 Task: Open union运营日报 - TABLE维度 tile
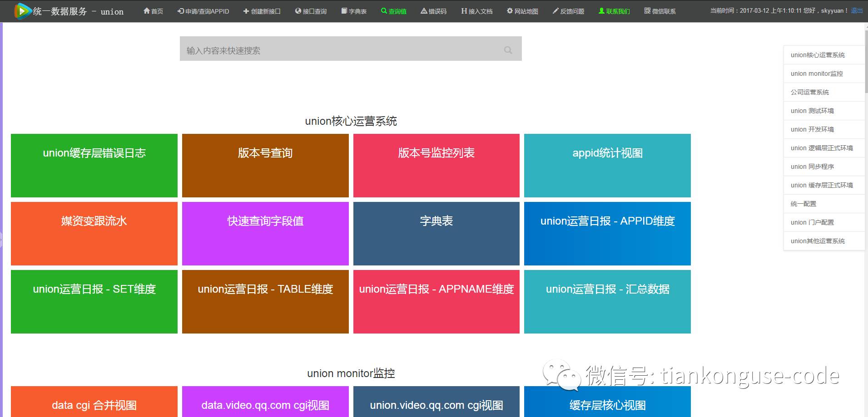tap(265, 302)
